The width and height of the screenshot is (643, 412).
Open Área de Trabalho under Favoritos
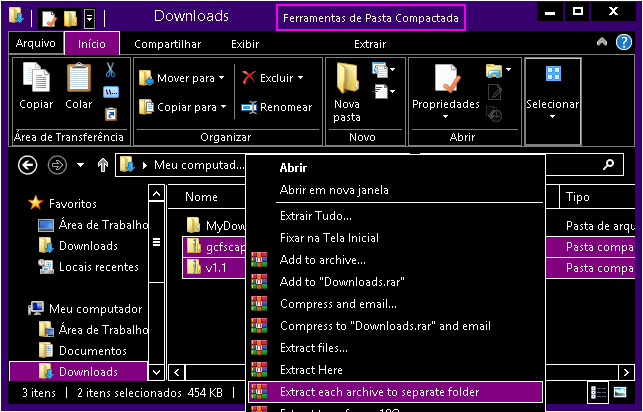(93, 225)
